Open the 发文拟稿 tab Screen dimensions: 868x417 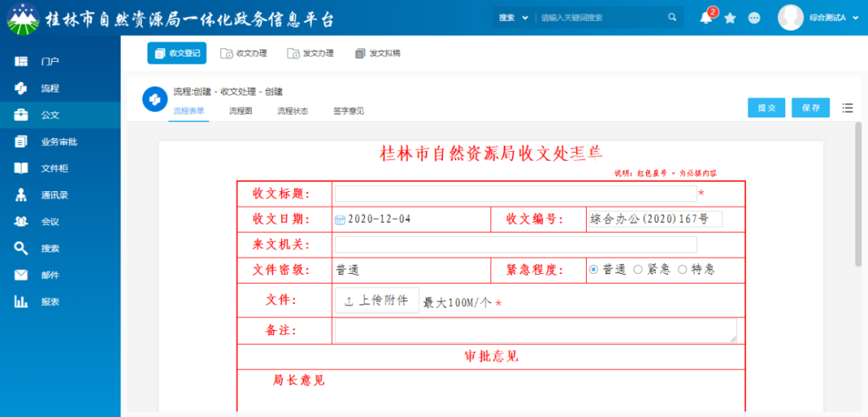[x=377, y=53]
